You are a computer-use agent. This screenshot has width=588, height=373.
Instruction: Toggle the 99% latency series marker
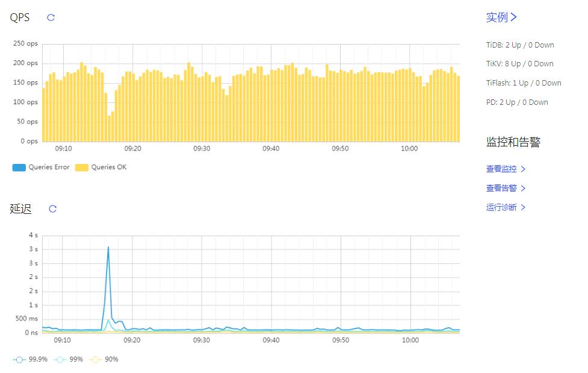60,360
